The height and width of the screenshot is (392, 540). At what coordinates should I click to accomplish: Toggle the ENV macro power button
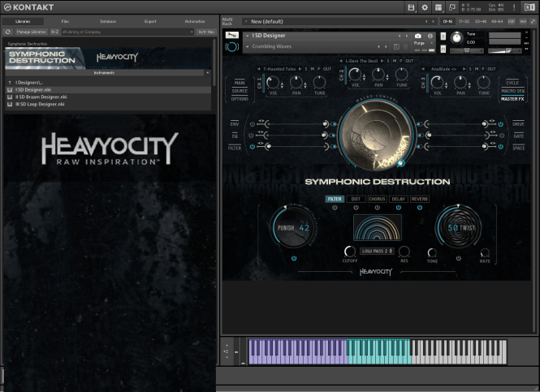click(x=253, y=124)
